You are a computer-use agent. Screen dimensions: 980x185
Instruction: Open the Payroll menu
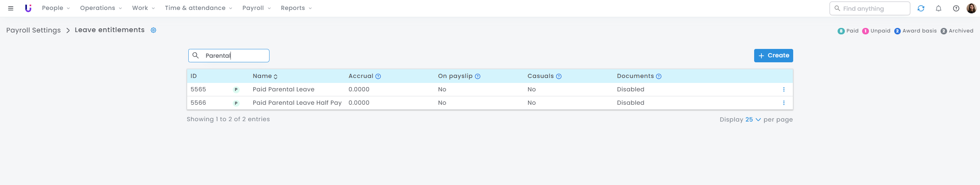(256, 8)
